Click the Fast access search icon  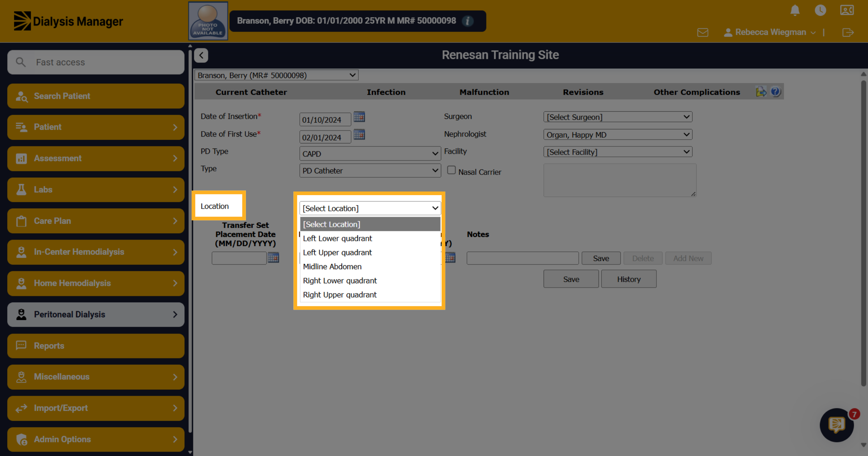(21, 62)
